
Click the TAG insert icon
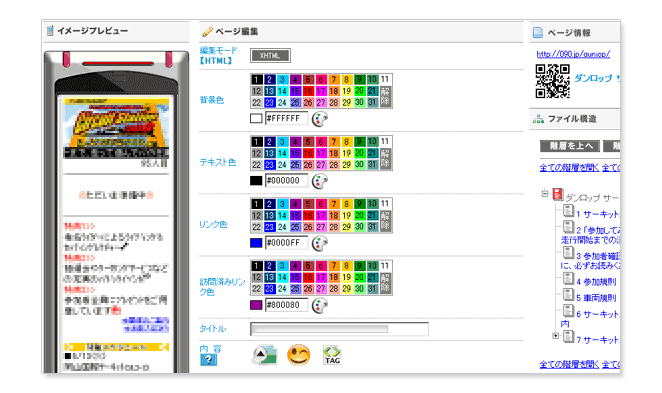[332, 355]
